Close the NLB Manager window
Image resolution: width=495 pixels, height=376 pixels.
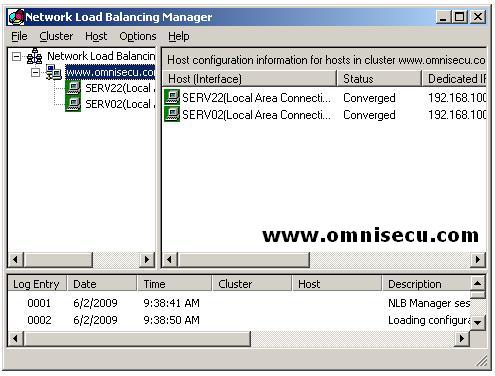click(x=478, y=17)
